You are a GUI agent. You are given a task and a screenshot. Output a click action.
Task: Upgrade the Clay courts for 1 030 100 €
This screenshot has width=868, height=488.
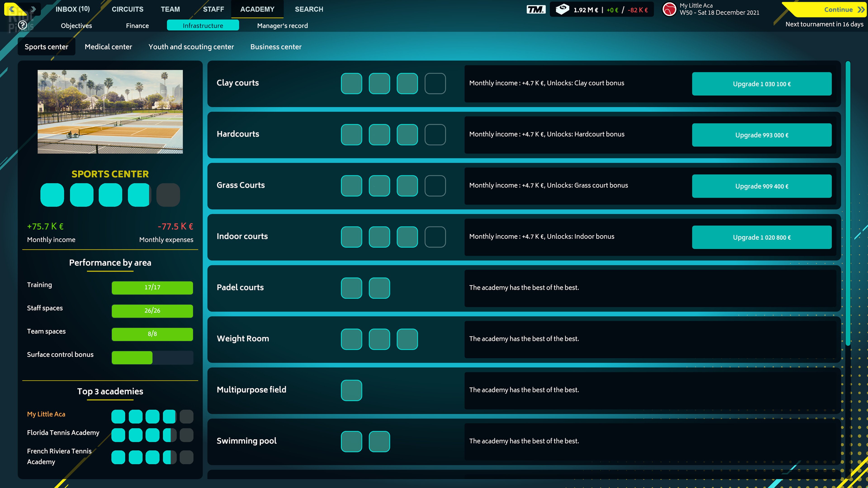pos(762,84)
